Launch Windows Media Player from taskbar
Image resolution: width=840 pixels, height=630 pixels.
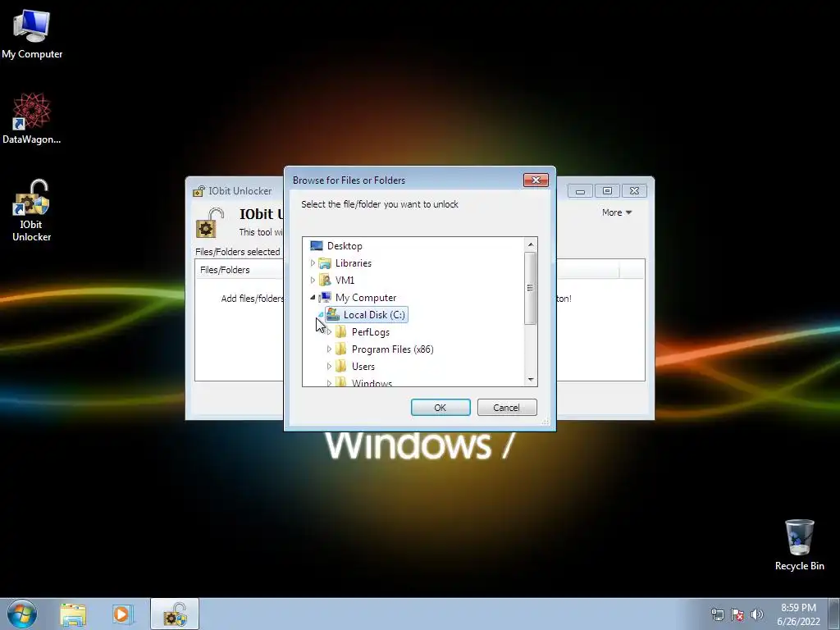pos(121,614)
